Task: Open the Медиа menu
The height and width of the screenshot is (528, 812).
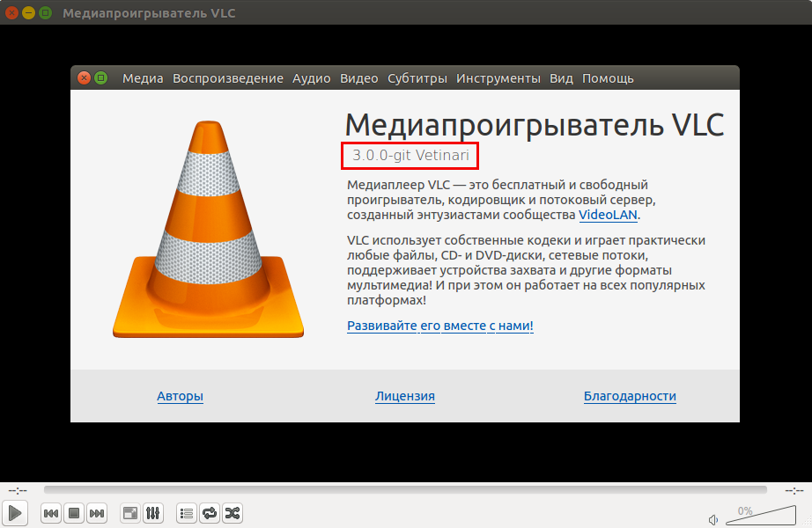Action: [143, 78]
